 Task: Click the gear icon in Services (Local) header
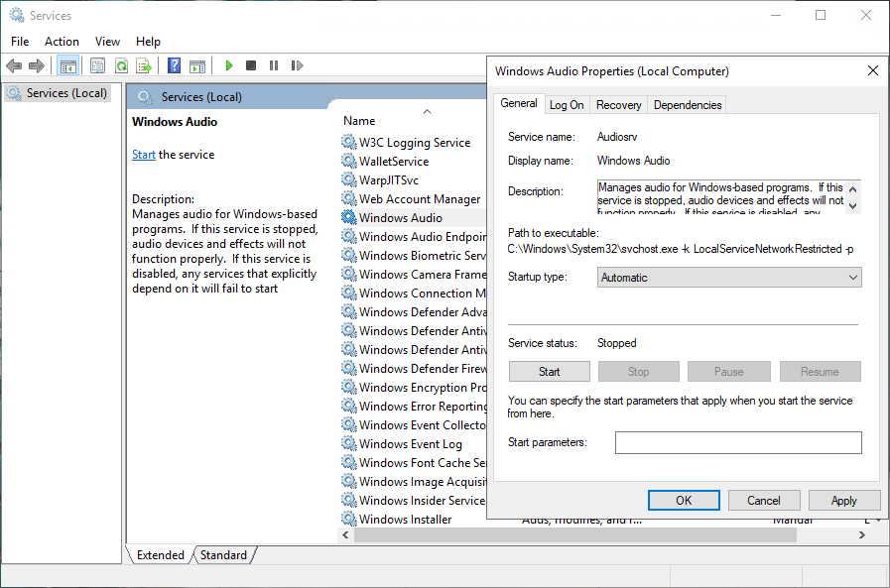(x=145, y=97)
